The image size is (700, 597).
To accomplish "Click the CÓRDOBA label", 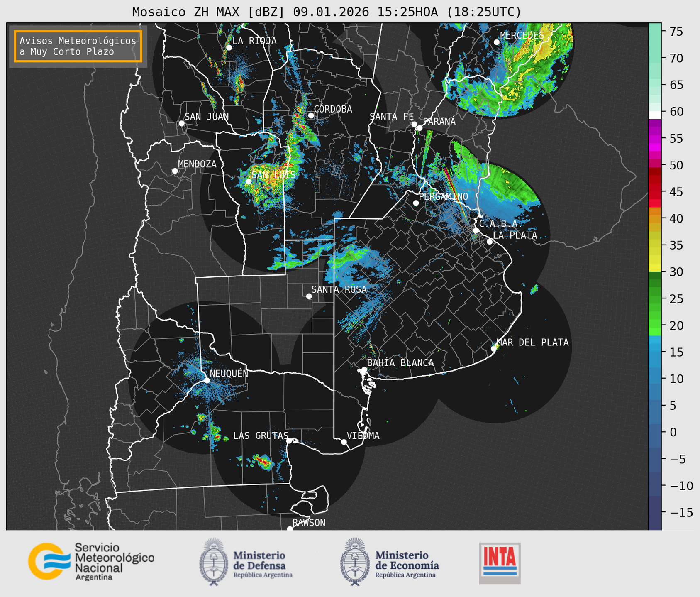I will coord(333,109).
